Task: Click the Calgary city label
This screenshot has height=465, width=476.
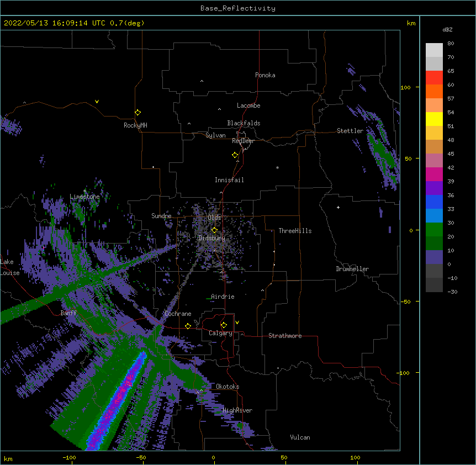Action: 220,333
